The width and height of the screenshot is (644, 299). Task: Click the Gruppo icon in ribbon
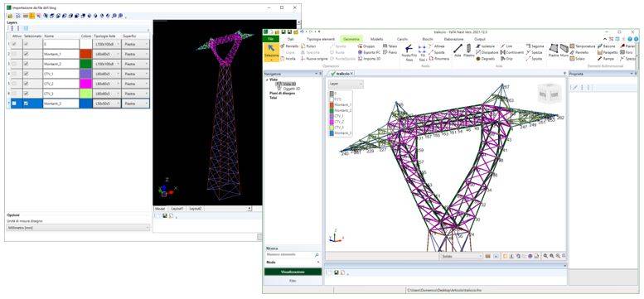pos(366,46)
